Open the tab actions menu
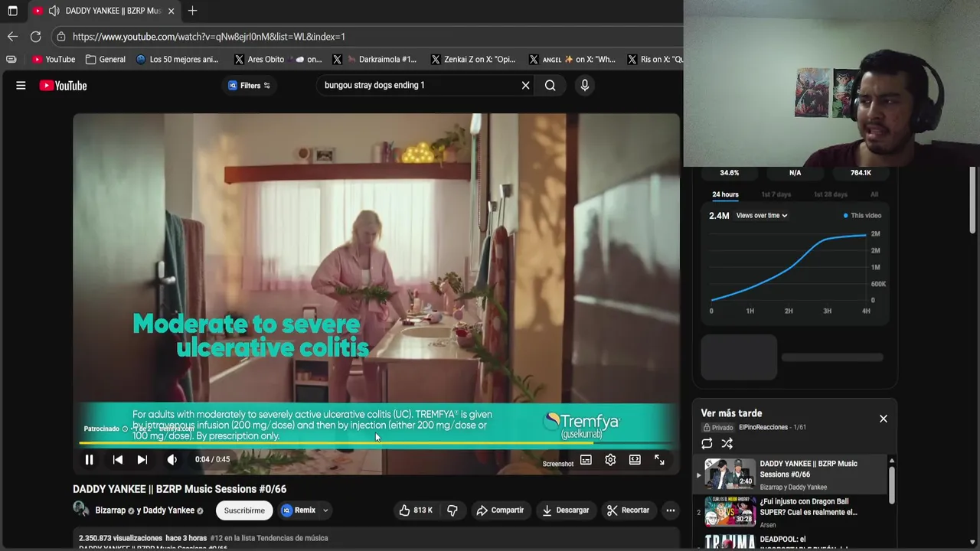Screen dimensions: 980x551 tap(12, 11)
